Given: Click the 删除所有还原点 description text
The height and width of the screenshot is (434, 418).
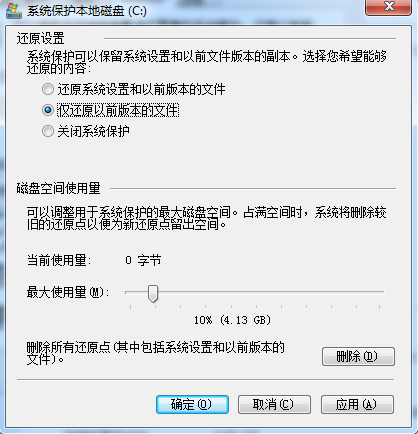Looking at the screenshot, I should [155, 353].
